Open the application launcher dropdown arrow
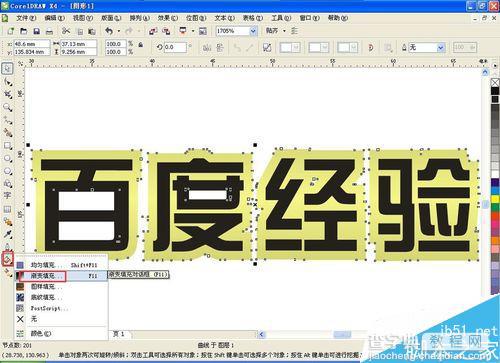This screenshot has height=363, width=500. [x=193, y=31]
